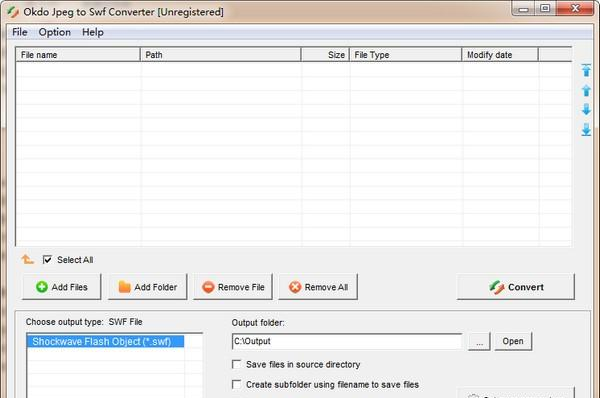Sort list by File name column

point(78,55)
